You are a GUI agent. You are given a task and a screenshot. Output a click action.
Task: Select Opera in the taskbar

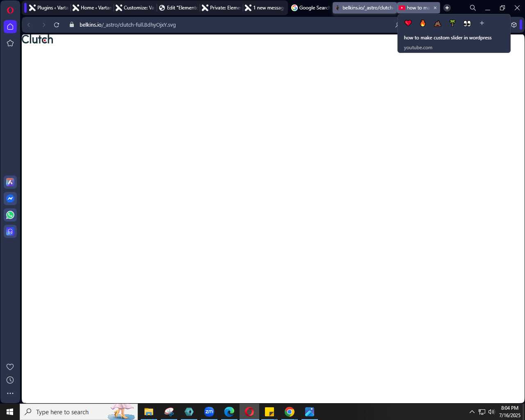coord(249,412)
